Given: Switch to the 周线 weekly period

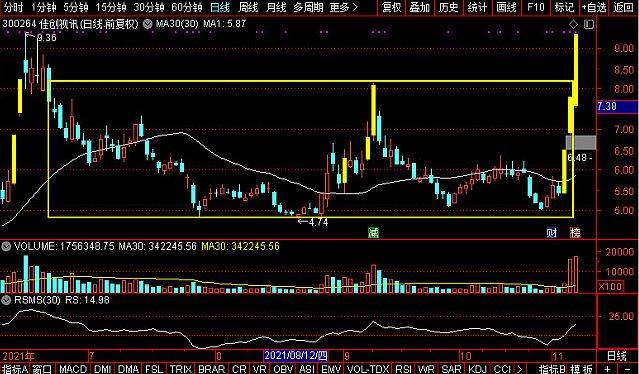Looking at the screenshot, I should (248, 7).
